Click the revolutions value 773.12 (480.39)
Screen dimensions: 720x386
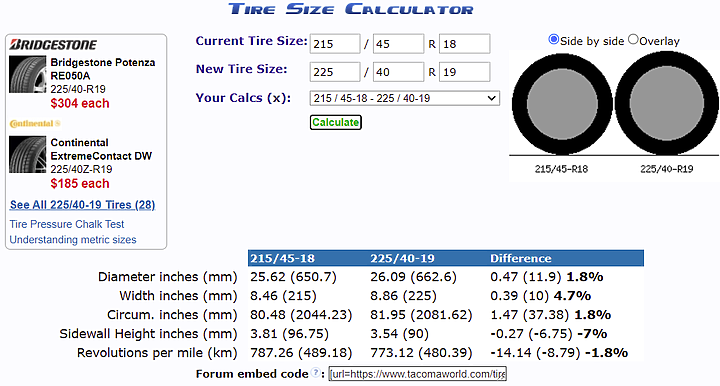point(421,352)
